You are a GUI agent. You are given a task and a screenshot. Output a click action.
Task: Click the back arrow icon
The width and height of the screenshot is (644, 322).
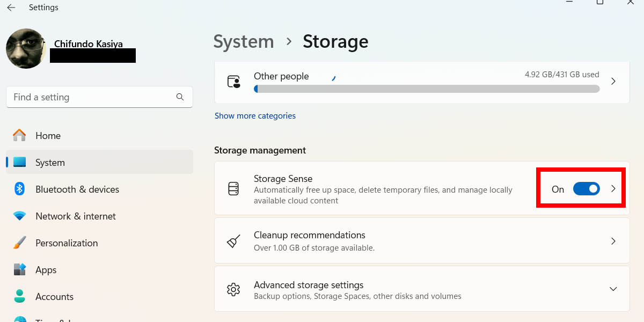click(11, 8)
